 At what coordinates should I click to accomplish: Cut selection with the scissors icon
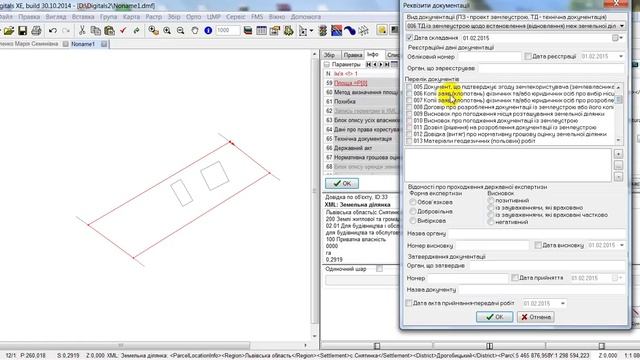tap(82, 31)
